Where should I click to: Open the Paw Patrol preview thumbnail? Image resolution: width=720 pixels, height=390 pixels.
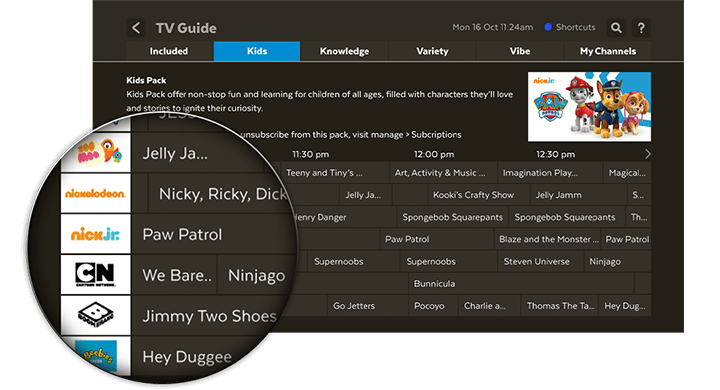click(x=589, y=107)
